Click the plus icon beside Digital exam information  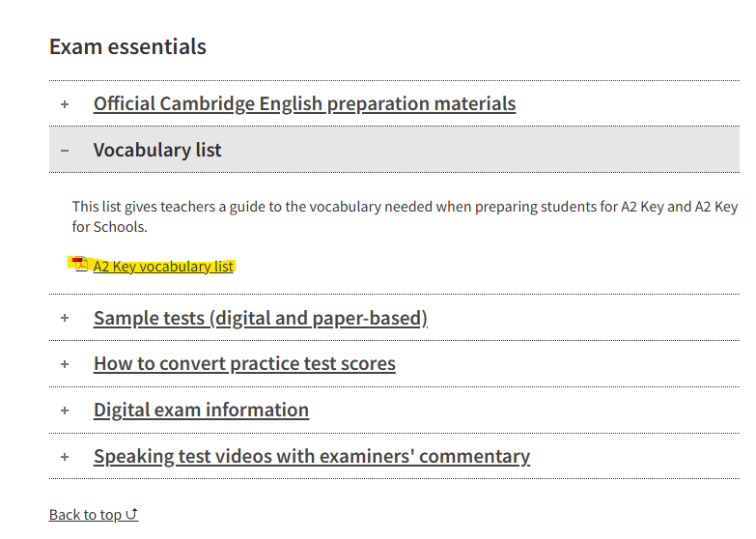pyautogui.click(x=65, y=411)
